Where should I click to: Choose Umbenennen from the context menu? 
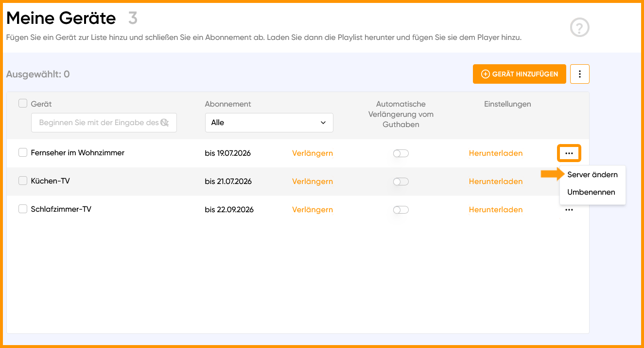(591, 192)
